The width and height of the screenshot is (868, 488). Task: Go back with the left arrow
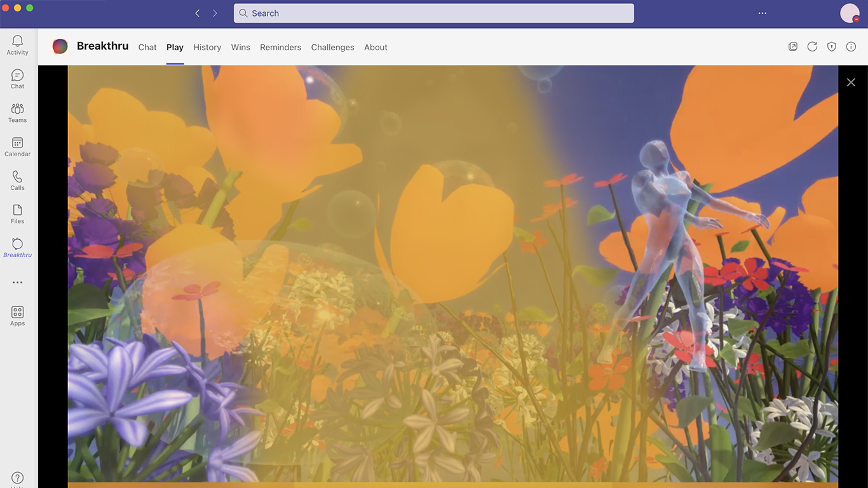tap(198, 13)
